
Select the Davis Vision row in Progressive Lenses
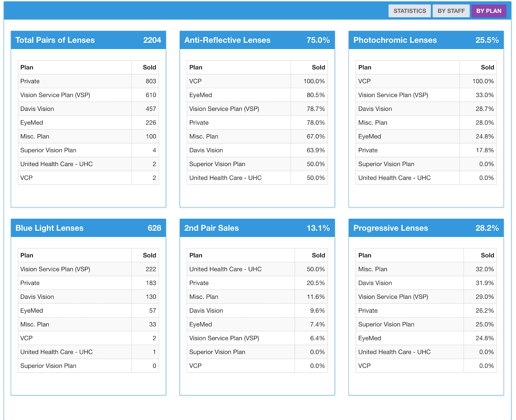[409, 283]
